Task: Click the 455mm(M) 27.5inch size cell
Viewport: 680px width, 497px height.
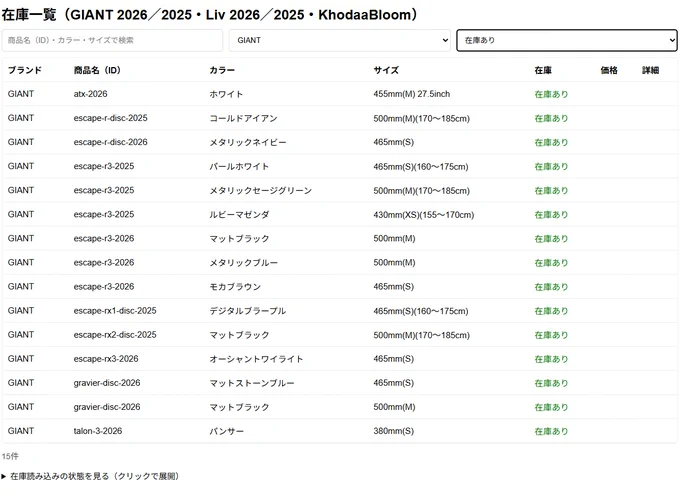Action: [412, 94]
